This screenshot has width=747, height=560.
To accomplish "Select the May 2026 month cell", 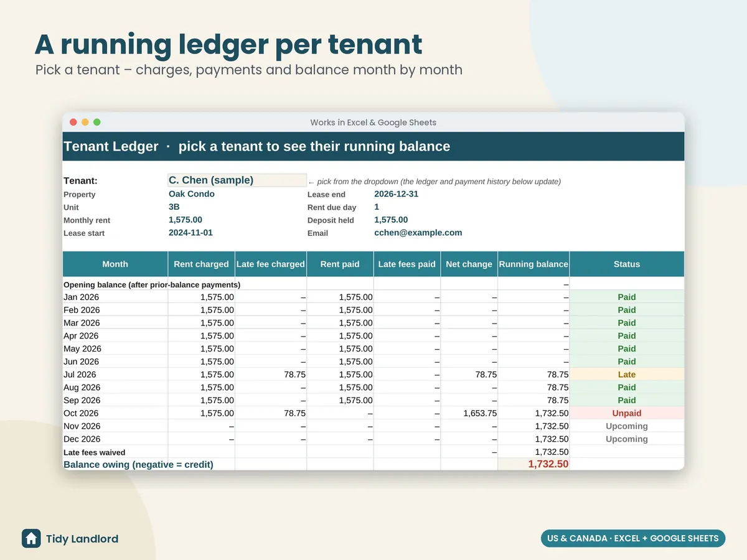I will (115, 349).
